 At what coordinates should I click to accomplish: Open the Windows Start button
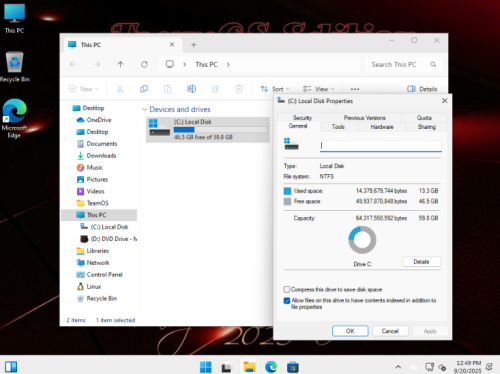205,367
